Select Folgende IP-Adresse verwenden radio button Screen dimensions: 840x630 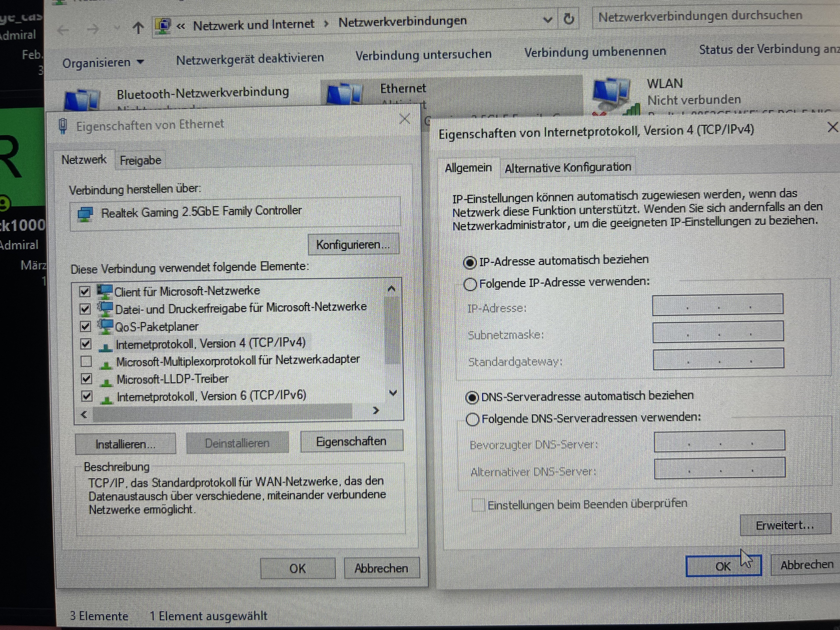[x=470, y=284]
